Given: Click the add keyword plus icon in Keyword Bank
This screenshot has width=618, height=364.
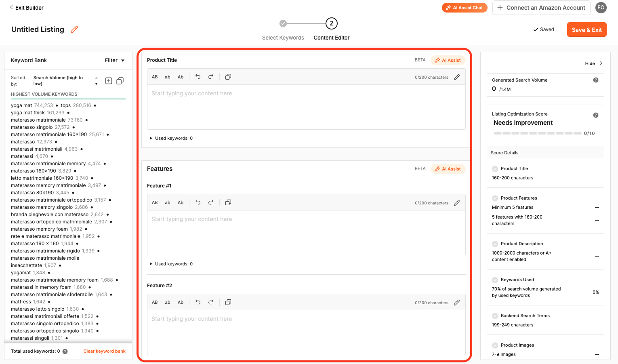Looking at the screenshot, I should pyautogui.click(x=109, y=81).
